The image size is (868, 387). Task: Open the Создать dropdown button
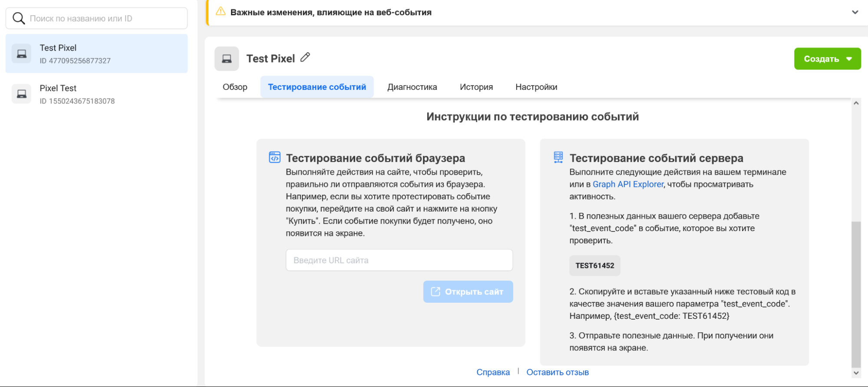click(827, 59)
